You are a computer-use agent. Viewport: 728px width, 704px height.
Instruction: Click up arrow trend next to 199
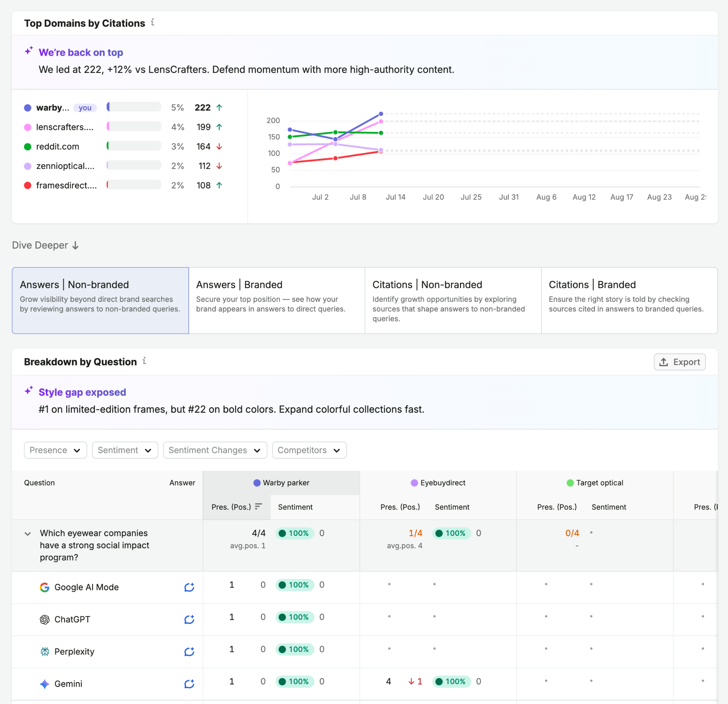click(219, 127)
